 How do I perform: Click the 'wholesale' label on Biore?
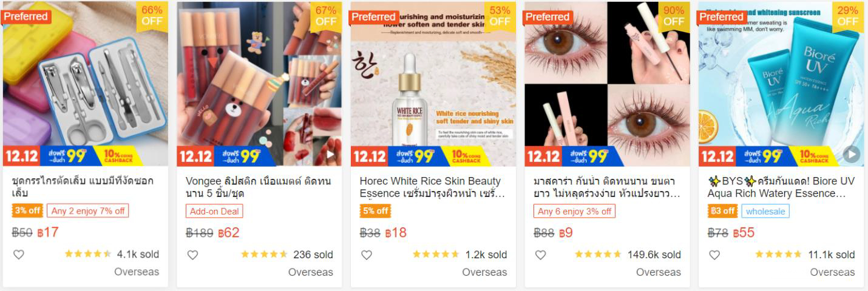pyautogui.click(x=765, y=211)
